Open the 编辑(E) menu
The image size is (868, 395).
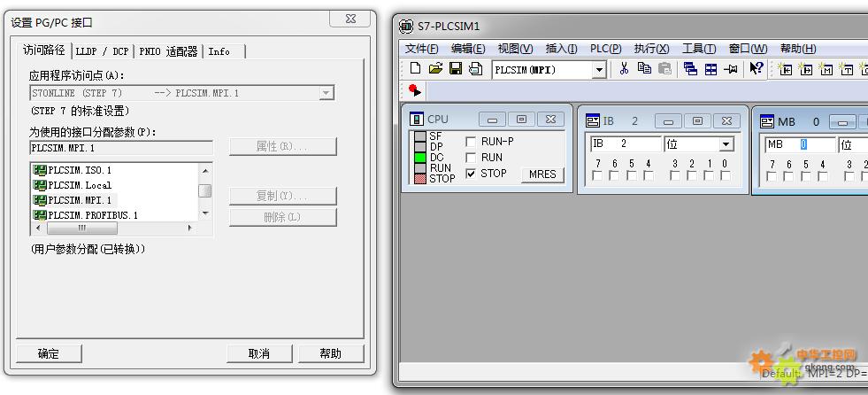468,49
